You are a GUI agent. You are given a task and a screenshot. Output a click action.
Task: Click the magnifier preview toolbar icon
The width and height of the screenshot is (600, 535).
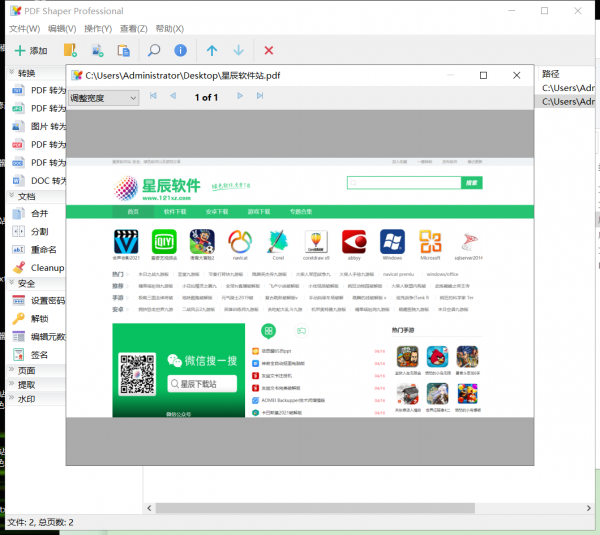(x=154, y=51)
